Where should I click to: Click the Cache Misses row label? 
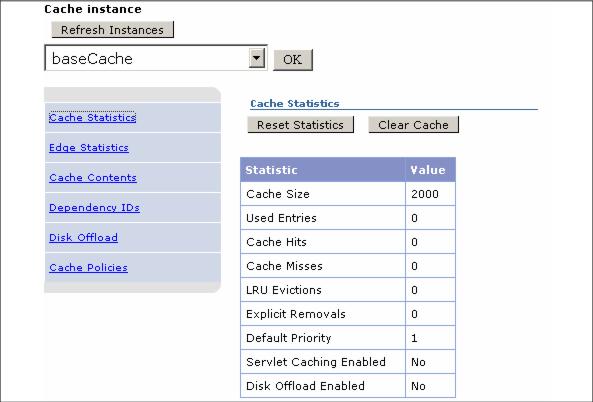point(284,266)
